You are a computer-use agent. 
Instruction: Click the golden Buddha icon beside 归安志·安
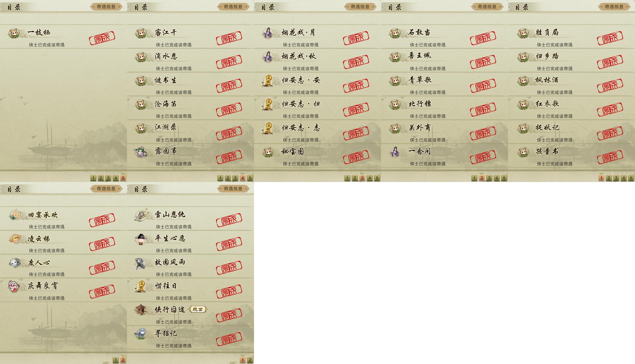click(268, 81)
